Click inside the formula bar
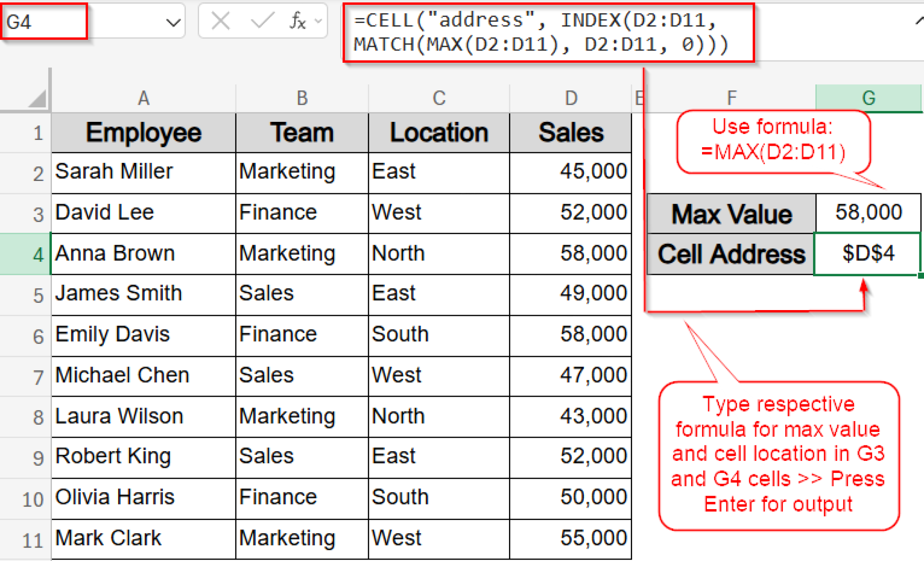The width and height of the screenshot is (924, 561). tap(541, 32)
